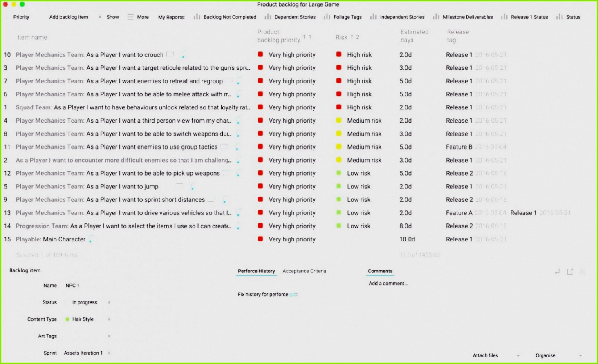Screen dimensions: 598x364
Task: Click the hamburger icon beside More
Action: pos(130,17)
